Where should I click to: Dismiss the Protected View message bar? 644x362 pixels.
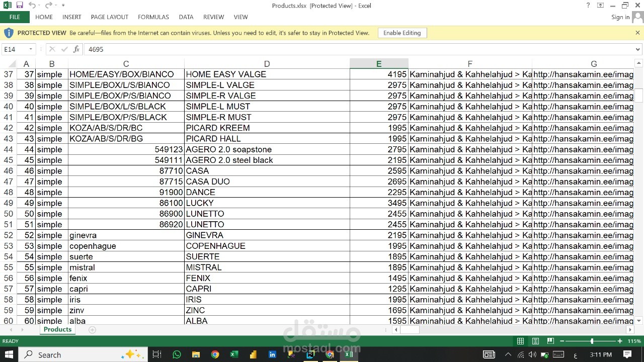[x=637, y=33]
